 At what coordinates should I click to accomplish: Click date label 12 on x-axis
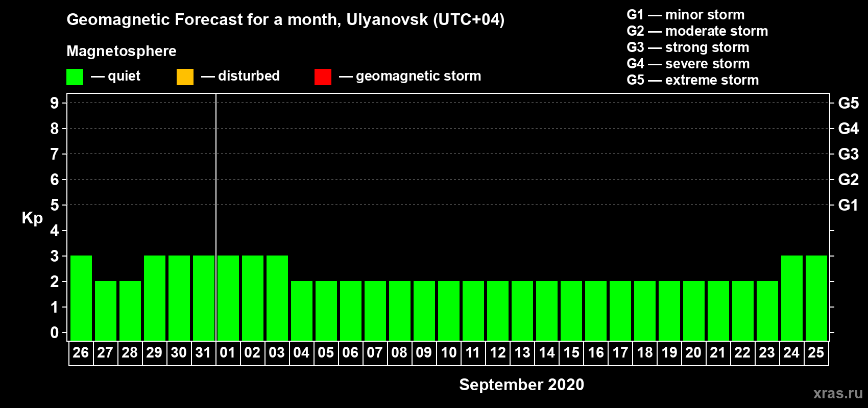(497, 353)
